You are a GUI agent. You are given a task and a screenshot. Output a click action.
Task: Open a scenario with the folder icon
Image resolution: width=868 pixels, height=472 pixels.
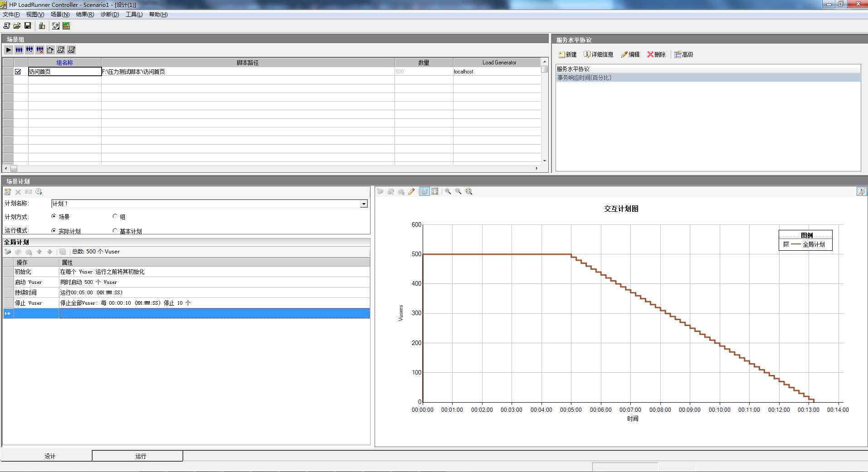coord(17,26)
